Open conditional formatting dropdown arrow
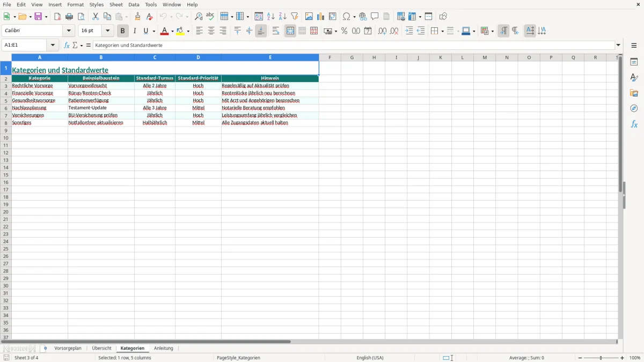644x362 pixels. (x=492, y=31)
